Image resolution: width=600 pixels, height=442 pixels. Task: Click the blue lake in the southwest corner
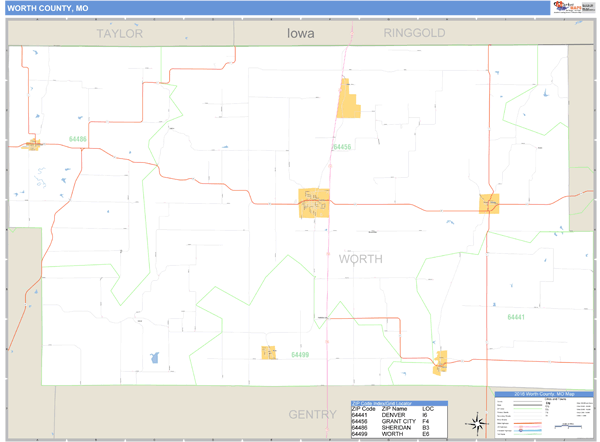[154, 358]
